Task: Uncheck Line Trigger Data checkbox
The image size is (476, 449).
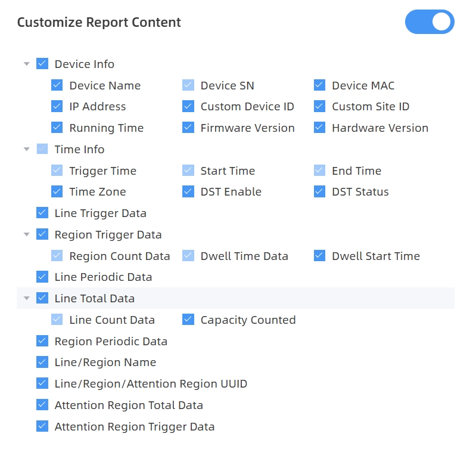Action: click(42, 213)
